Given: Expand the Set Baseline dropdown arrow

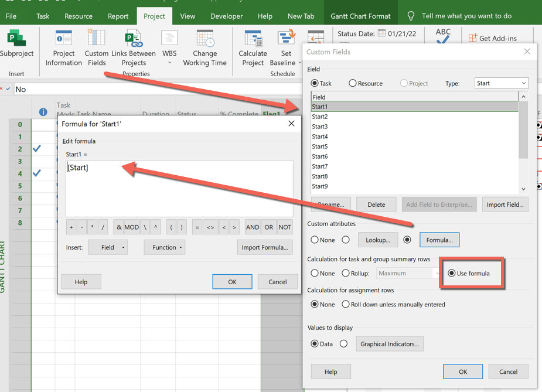Looking at the screenshot, I should [x=299, y=63].
